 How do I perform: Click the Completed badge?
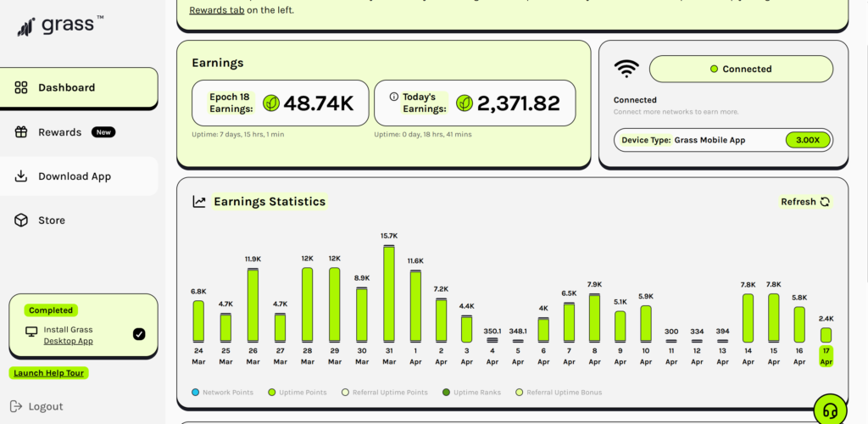(51, 310)
